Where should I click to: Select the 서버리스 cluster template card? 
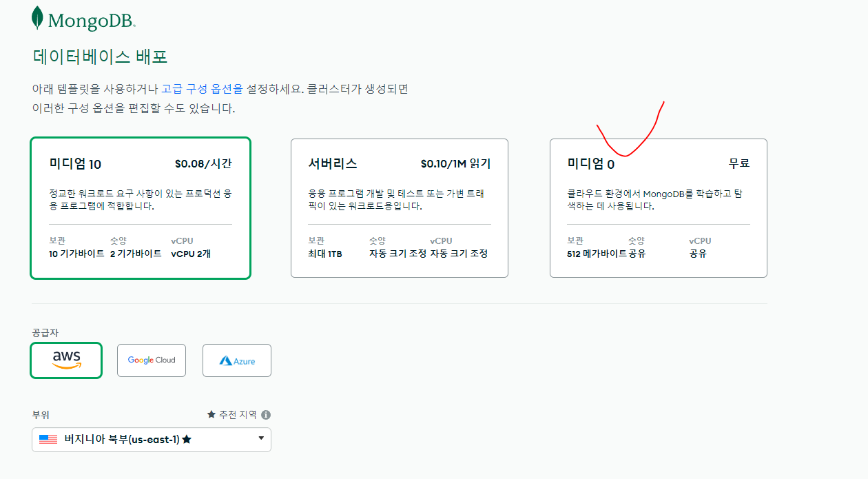(400, 208)
